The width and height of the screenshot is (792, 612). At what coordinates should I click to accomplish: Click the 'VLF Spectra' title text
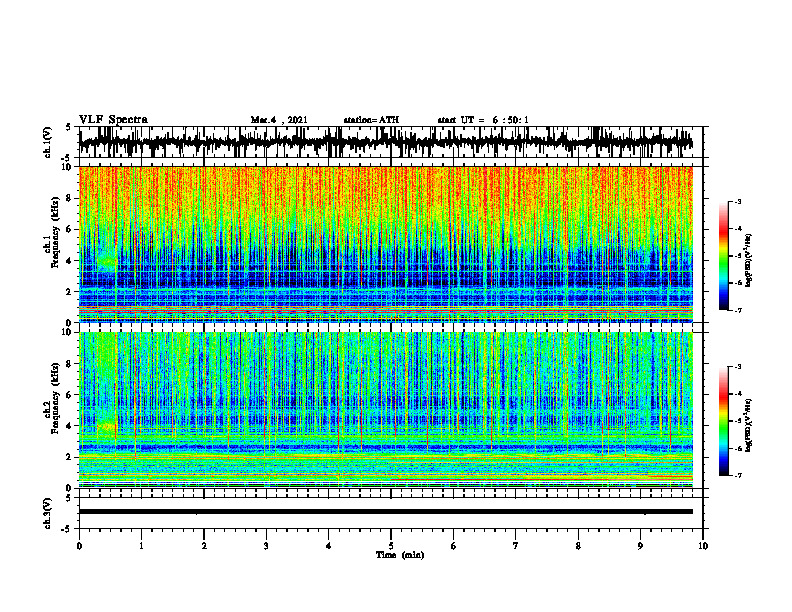click(x=113, y=120)
